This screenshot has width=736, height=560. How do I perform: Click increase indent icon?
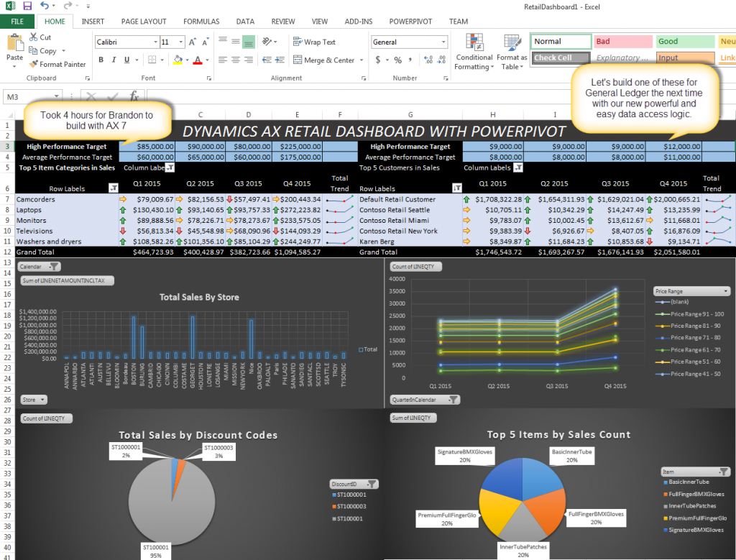[280, 60]
